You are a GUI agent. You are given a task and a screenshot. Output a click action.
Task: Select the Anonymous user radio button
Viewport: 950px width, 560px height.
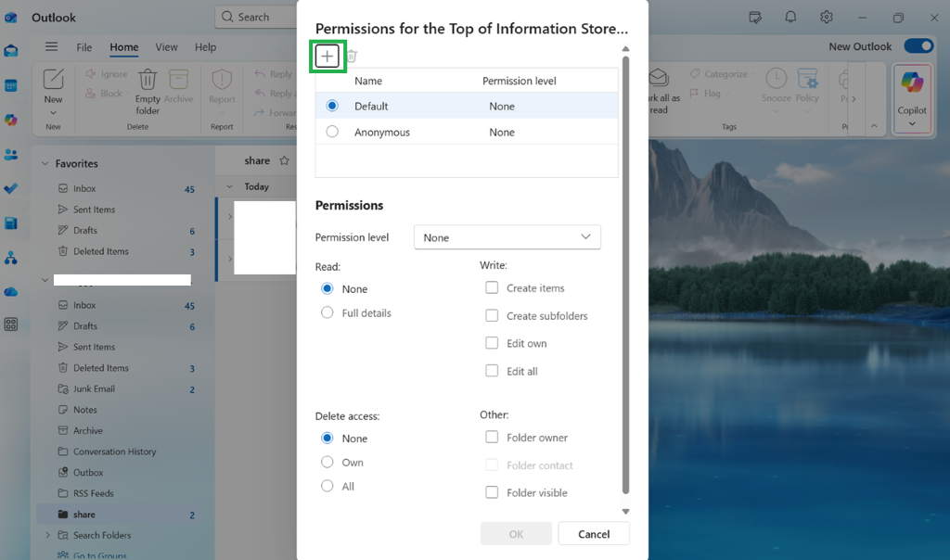(332, 132)
